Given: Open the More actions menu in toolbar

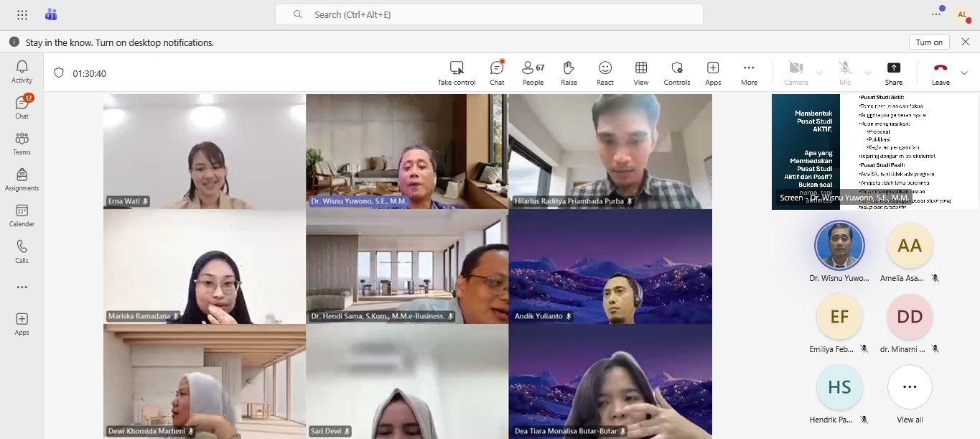Looking at the screenshot, I should pyautogui.click(x=749, y=73).
